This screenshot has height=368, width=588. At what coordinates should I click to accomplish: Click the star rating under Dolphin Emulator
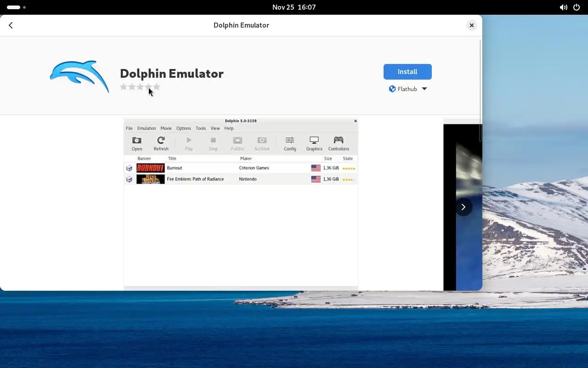(140, 87)
